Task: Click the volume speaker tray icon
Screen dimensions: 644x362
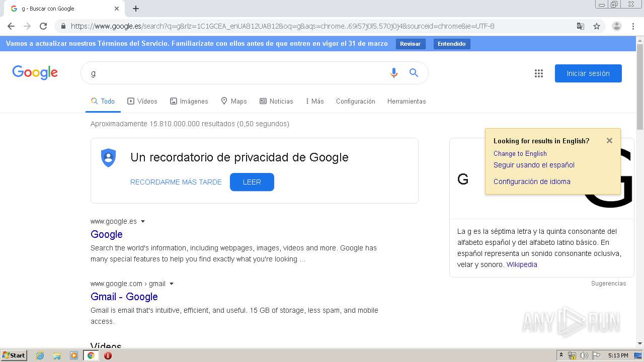Action: [x=584, y=355]
